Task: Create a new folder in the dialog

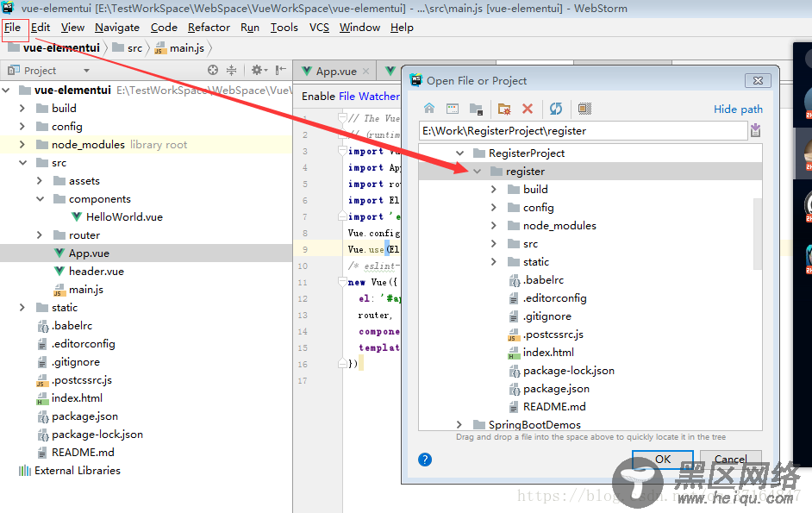Action: pyautogui.click(x=504, y=109)
